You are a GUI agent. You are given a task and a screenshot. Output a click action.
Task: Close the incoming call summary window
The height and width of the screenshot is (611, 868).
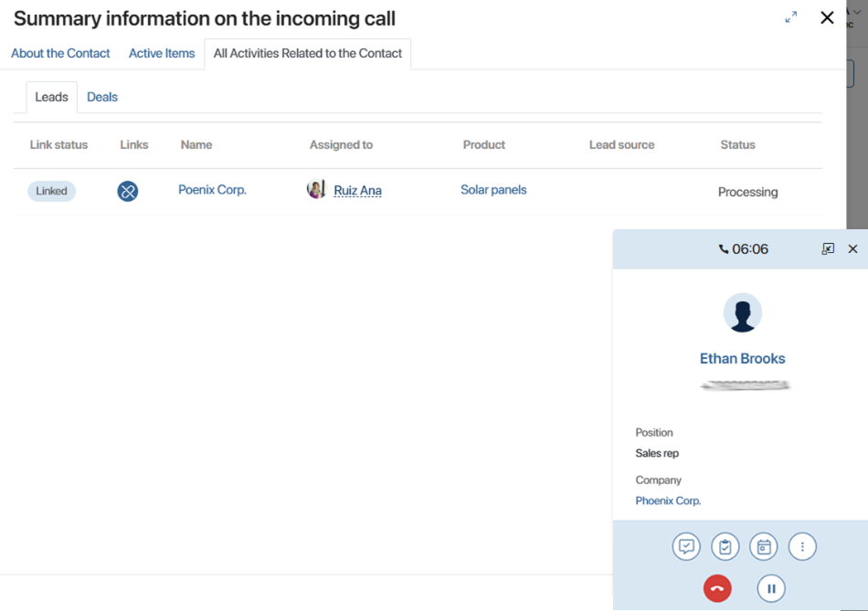[x=827, y=17]
